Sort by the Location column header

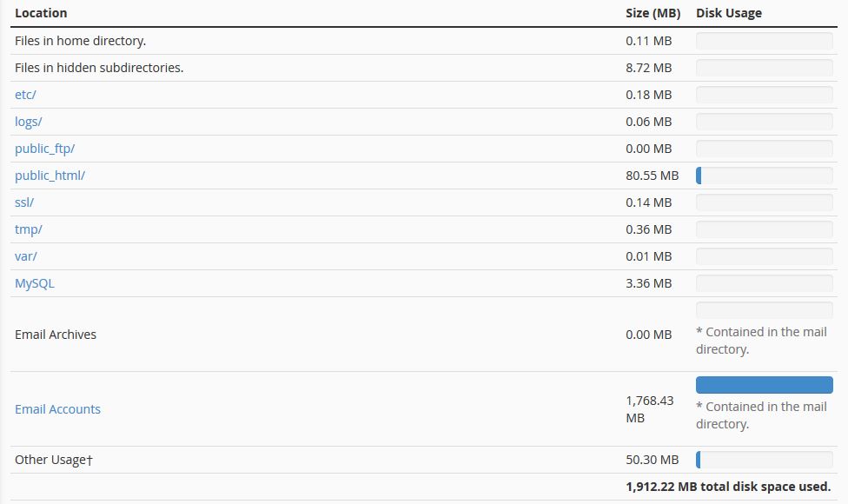pyautogui.click(x=41, y=13)
